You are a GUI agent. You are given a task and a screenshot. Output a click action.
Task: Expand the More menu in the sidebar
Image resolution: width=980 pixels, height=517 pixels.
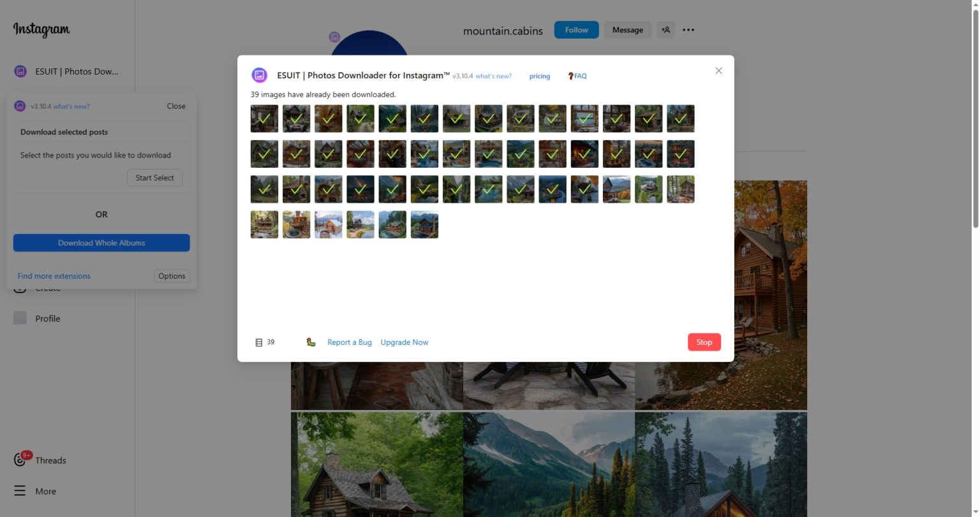(x=45, y=491)
